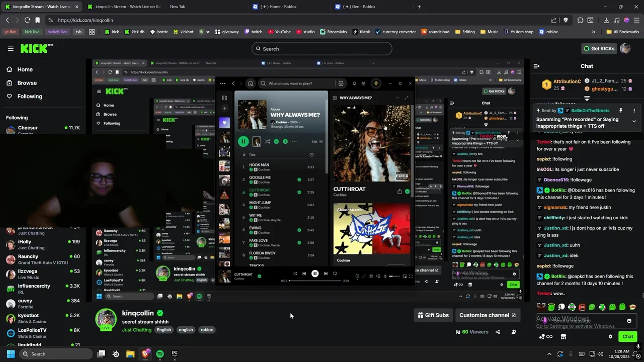Click the kinqcollin channel avatar
The image size is (644, 362).
point(106,320)
